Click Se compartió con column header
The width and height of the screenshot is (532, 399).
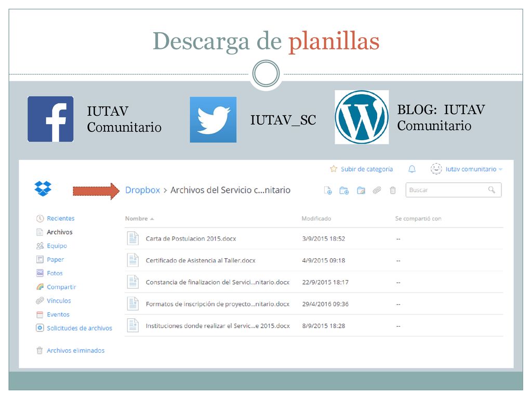(x=418, y=219)
